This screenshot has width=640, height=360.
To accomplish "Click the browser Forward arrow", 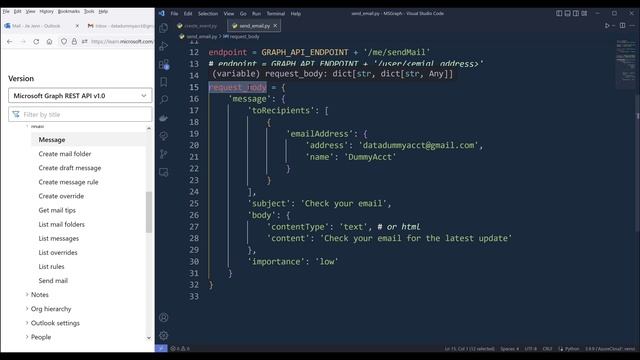I will pos(23,41).
